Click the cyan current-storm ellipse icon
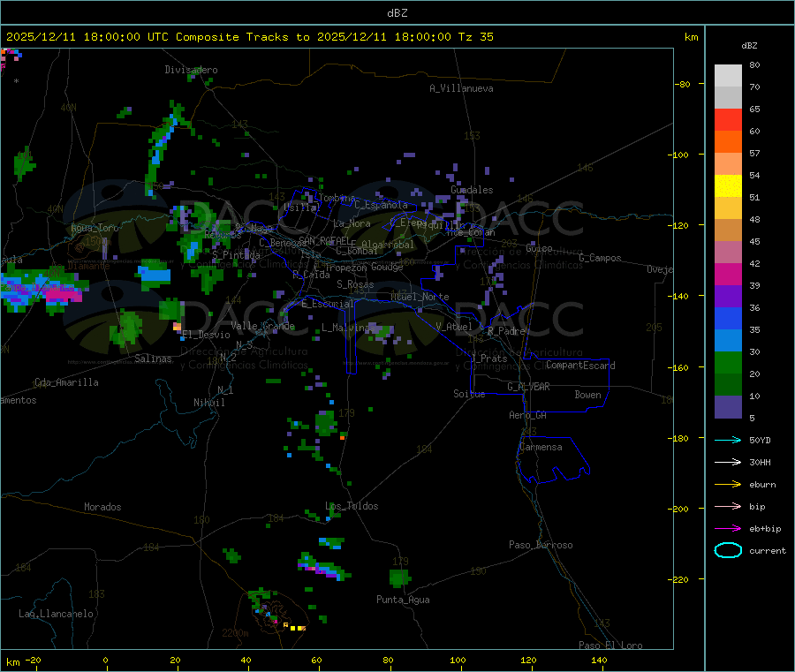This screenshot has height=672, width=795. coord(728,550)
